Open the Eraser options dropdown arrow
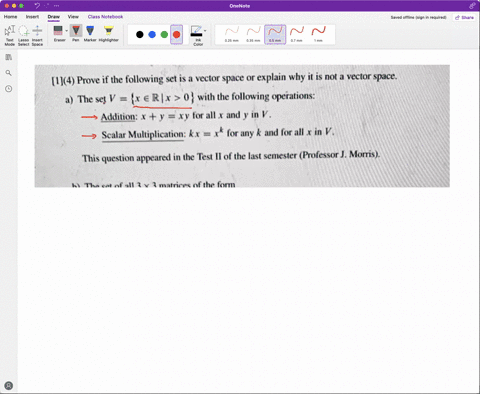This screenshot has width=480, height=394. click(67, 31)
